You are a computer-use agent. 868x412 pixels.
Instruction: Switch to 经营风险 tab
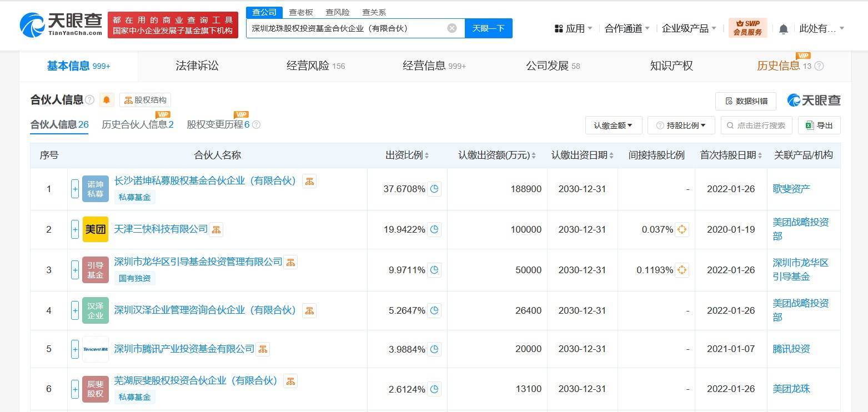[315, 66]
